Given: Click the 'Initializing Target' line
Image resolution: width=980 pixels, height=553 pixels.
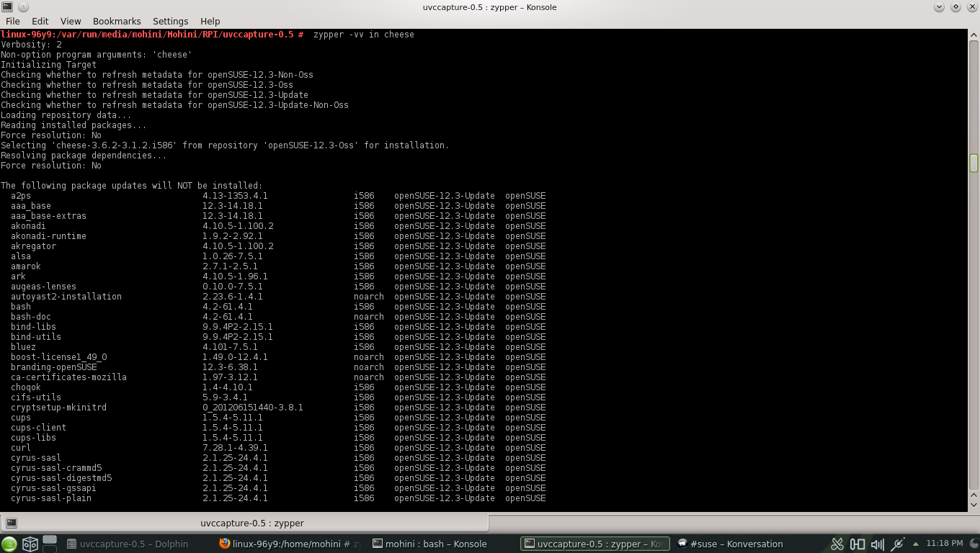Looking at the screenshot, I should 48,65.
